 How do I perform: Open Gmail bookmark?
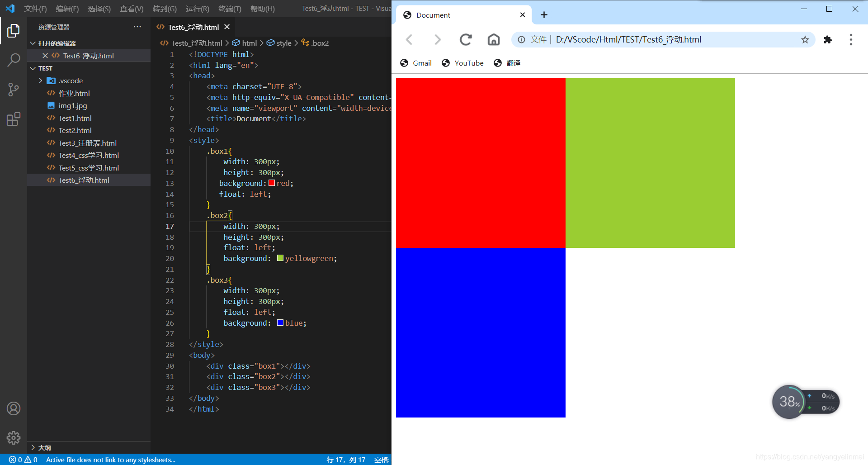[x=416, y=63]
